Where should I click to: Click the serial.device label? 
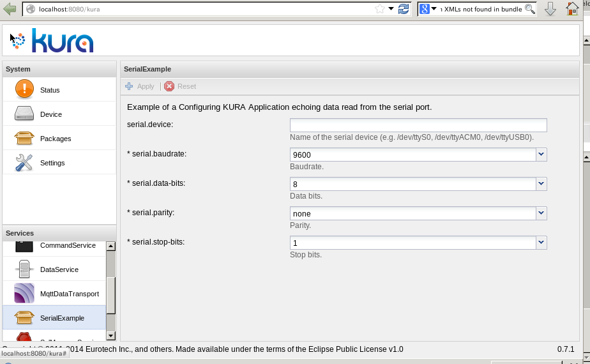[150, 125]
